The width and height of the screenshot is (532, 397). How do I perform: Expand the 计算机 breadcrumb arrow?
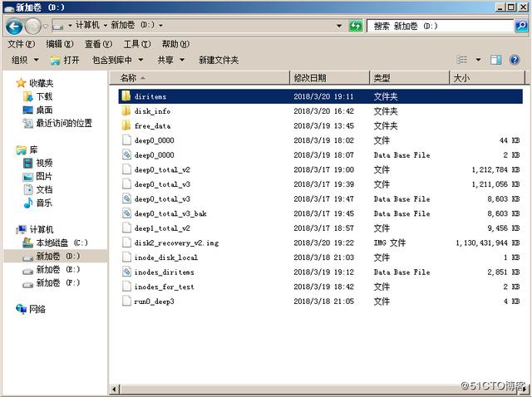tap(106, 26)
